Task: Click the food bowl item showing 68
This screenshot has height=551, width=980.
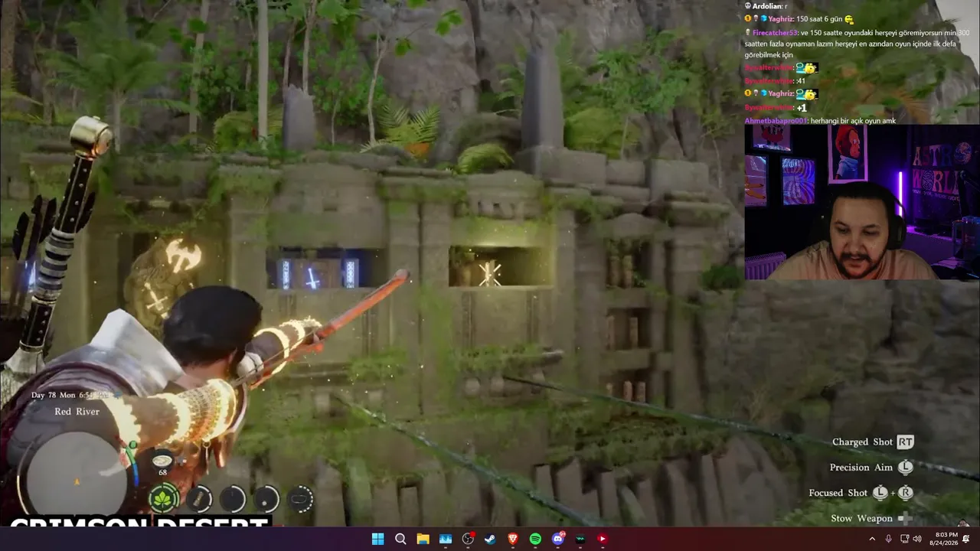Action: (x=162, y=463)
